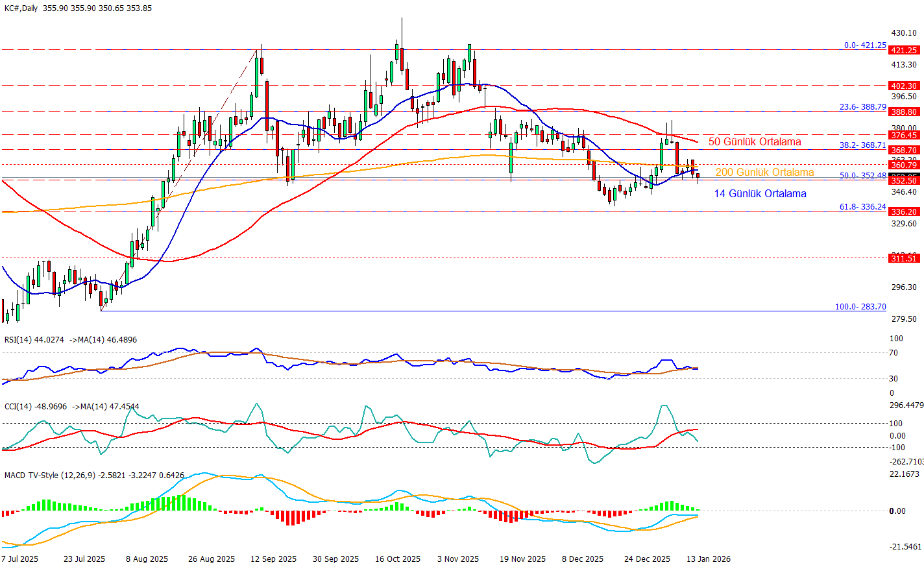This screenshot has width=924, height=567.
Task: Click the 100.0- 283.70 Fibonacci label
Action: 860,307
